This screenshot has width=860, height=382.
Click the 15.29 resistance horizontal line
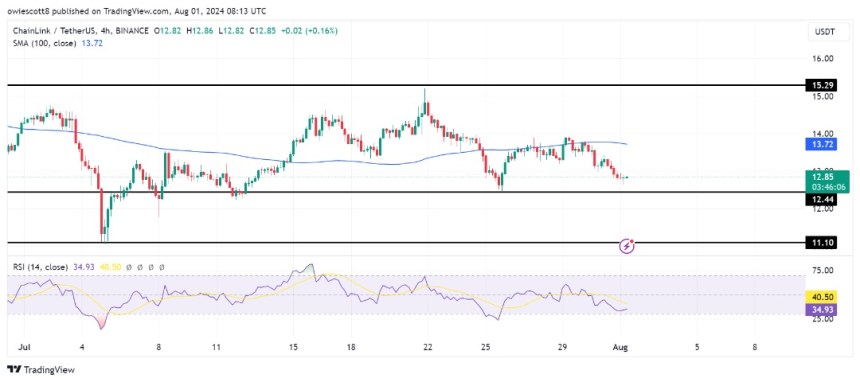pos(406,86)
